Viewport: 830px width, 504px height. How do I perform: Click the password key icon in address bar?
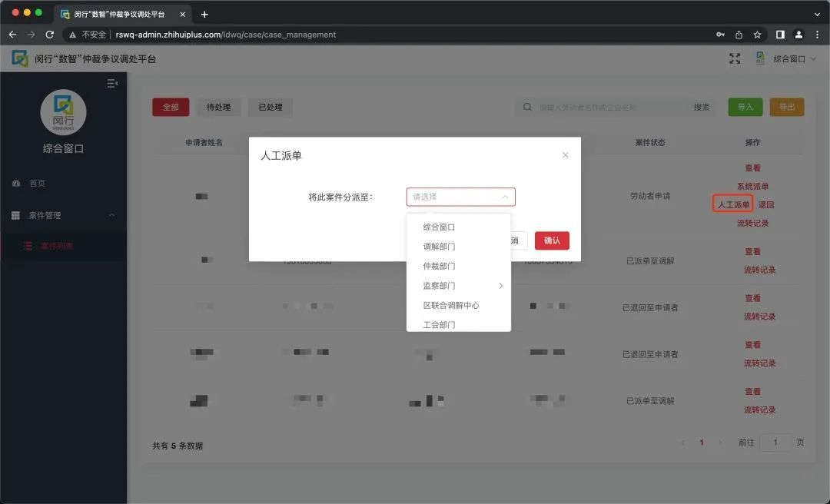(x=720, y=35)
